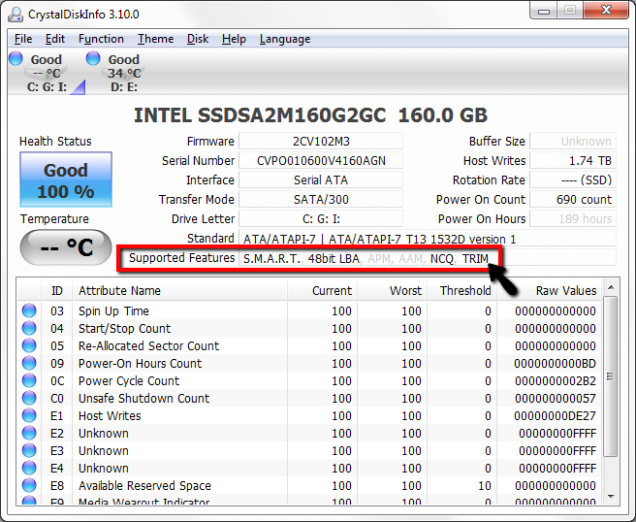The width and height of the screenshot is (636, 522).
Task: Click raw value 0000000000BD
Action: 555,363
